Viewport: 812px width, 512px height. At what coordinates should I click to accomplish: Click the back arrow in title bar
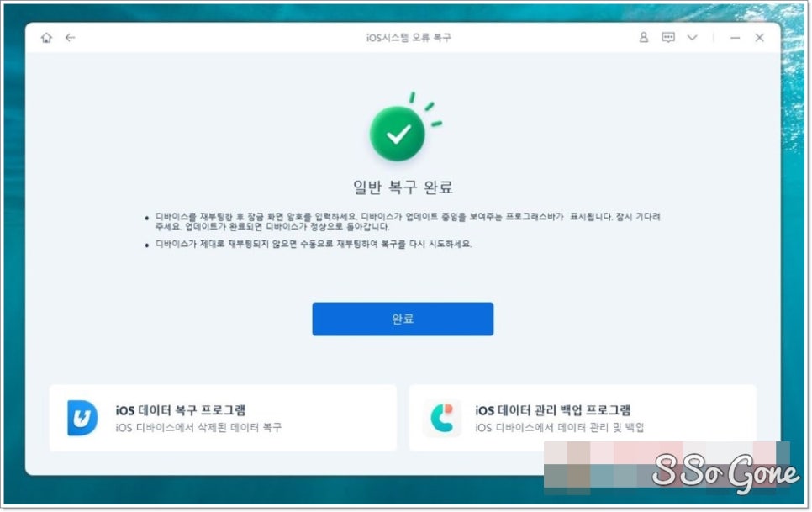click(x=71, y=38)
